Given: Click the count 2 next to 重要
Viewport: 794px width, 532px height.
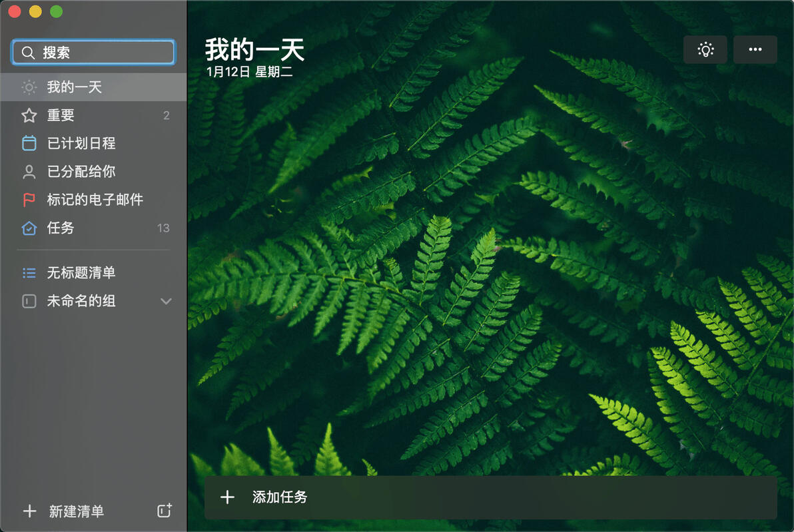Looking at the screenshot, I should [166, 115].
